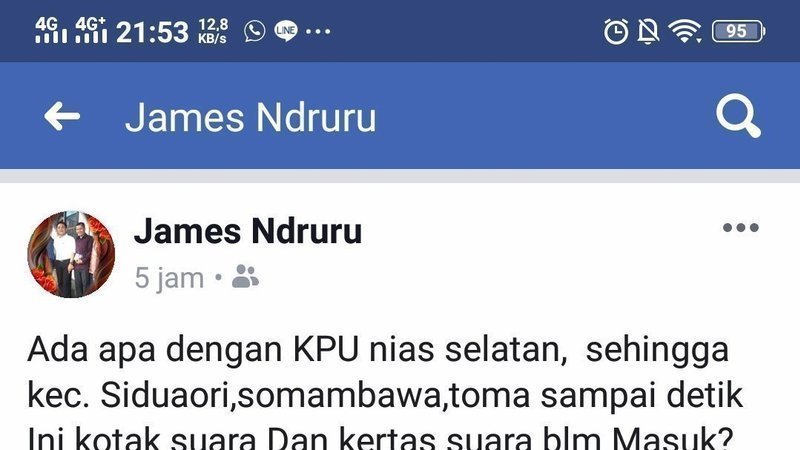Screen dimensions: 800x450
Task: Tap LINE notification icon in status bar
Action: 286,31
